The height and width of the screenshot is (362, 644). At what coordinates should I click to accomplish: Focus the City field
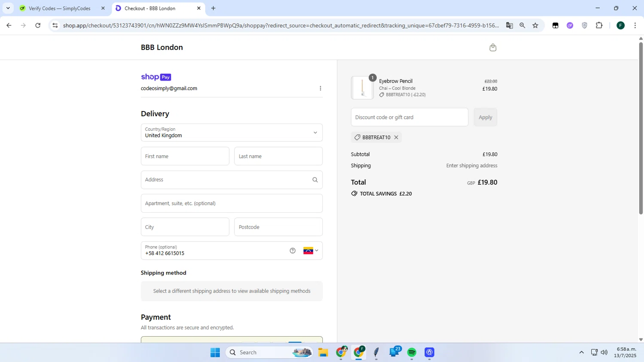pos(185,227)
